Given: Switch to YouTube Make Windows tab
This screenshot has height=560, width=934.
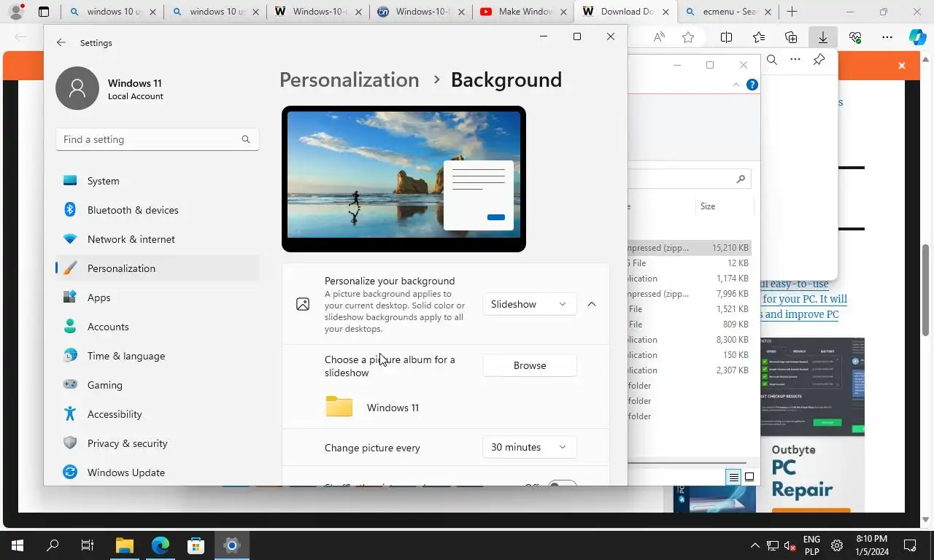Looking at the screenshot, I should pos(523,12).
